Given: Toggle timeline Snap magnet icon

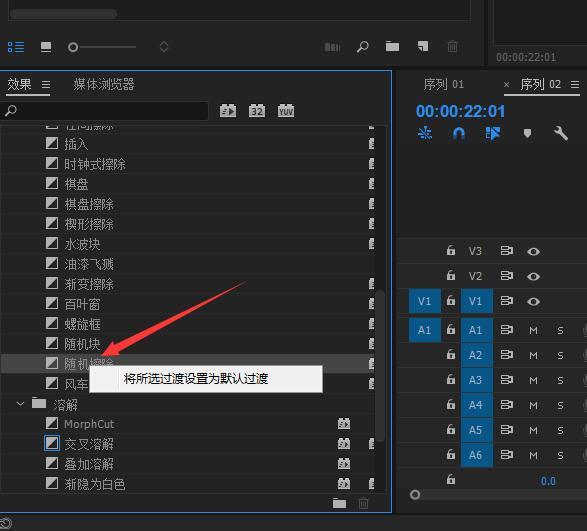Looking at the screenshot, I should click(x=459, y=133).
